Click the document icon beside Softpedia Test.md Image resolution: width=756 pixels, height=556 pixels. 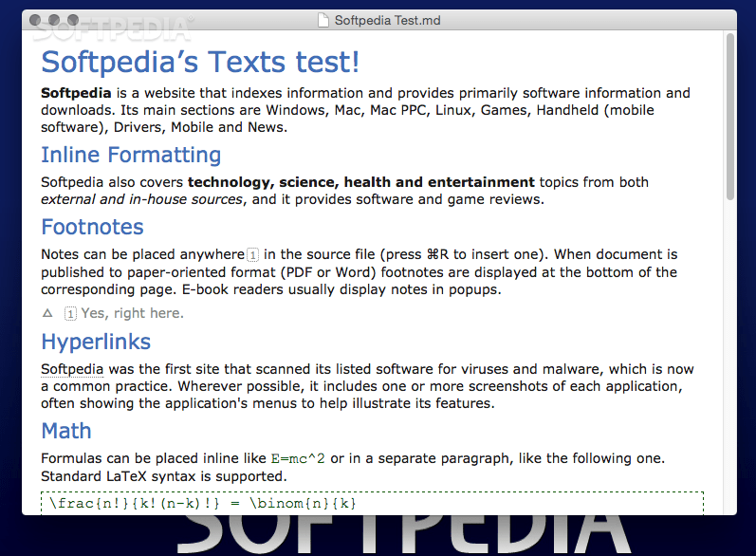point(323,20)
